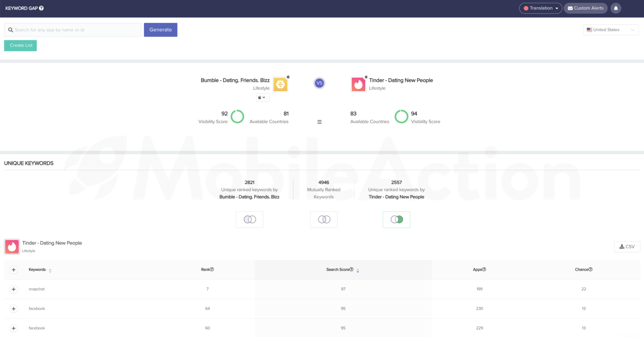
Task: Click Tinder - Dating New People header title
Action: coord(401,80)
